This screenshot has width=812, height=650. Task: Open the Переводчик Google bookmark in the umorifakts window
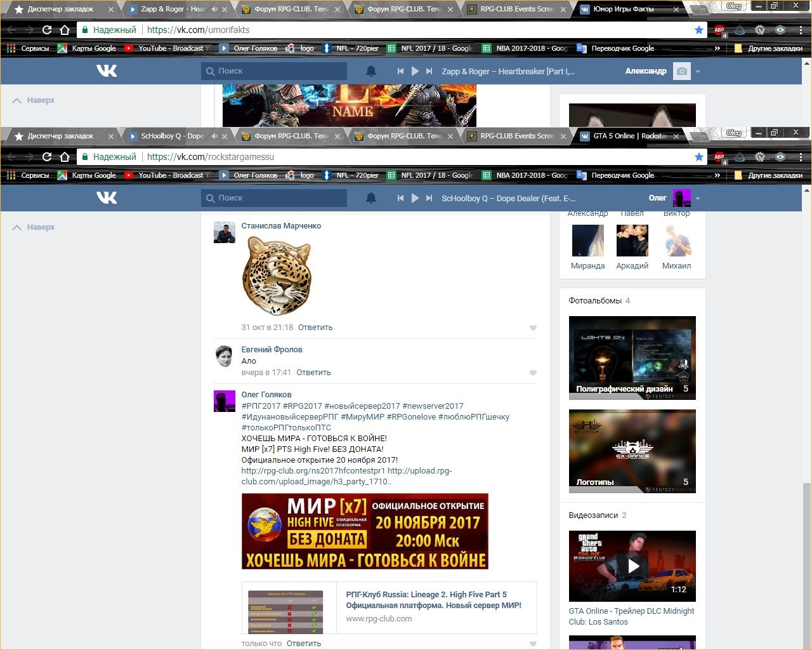615,48
